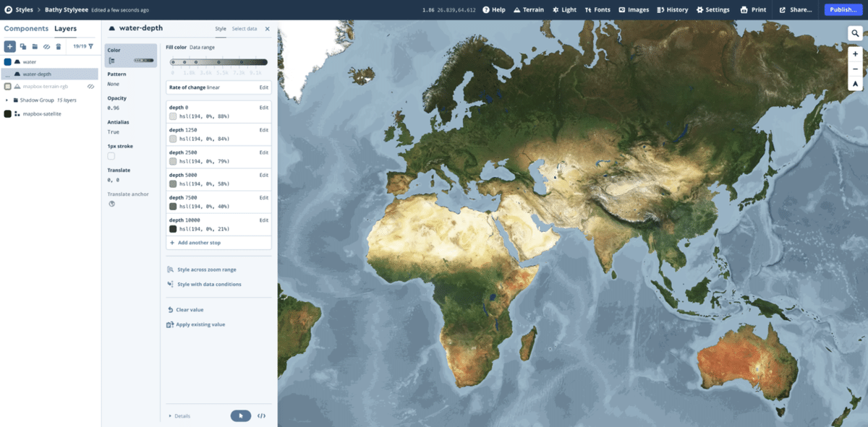Screen dimensions: 868x427
Task: Duplicate the selected layer
Action: [23, 47]
